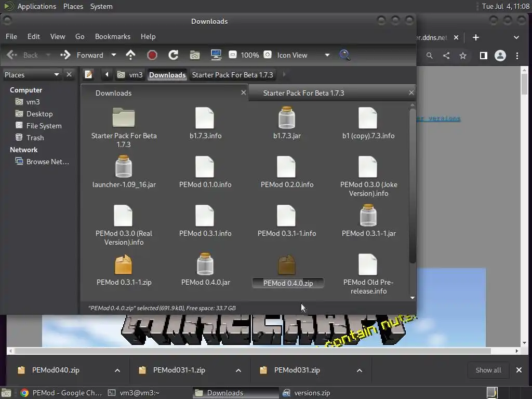532x399 pixels.
Task: Select PEMod 0.3.0 (Joke Version).info icon
Action: 368,167
